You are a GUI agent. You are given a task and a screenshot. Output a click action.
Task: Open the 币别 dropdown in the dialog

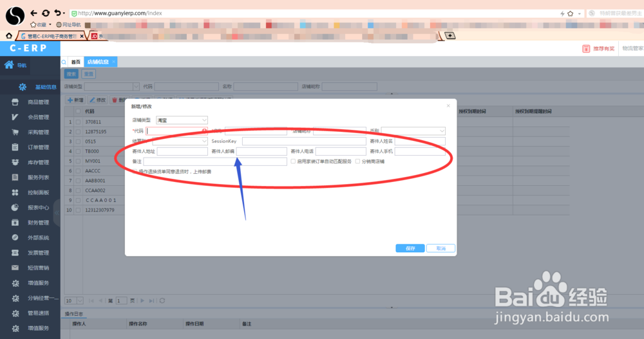[x=413, y=131]
